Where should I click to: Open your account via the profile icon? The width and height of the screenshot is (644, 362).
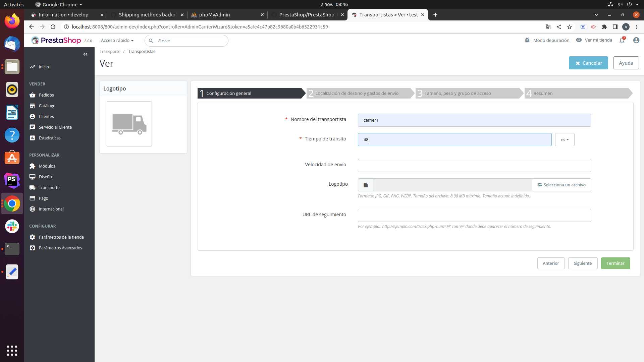[636, 40]
